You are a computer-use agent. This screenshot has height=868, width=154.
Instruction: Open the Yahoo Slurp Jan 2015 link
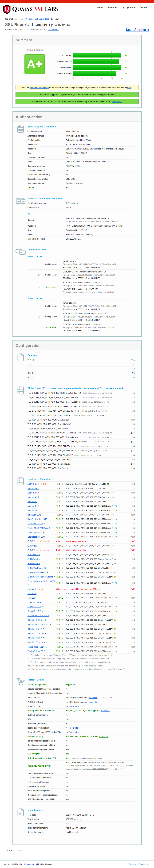pos(37,647)
